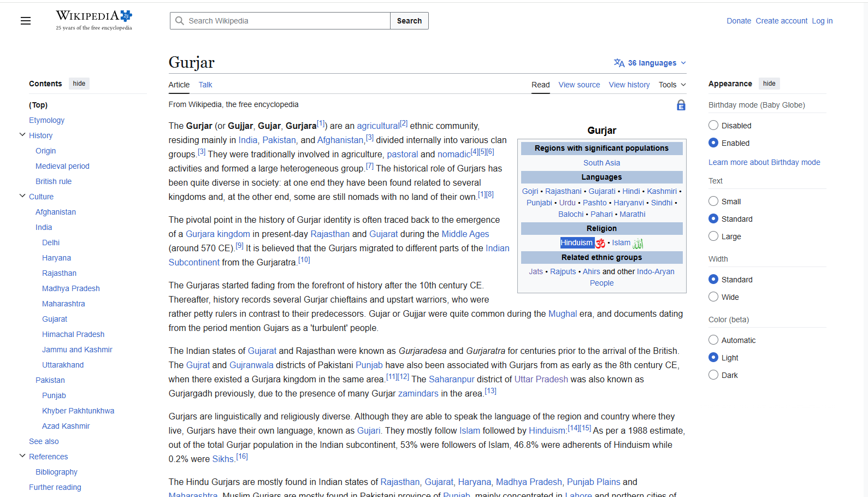Open the Pashto language link
The image size is (868, 497).
tap(594, 203)
